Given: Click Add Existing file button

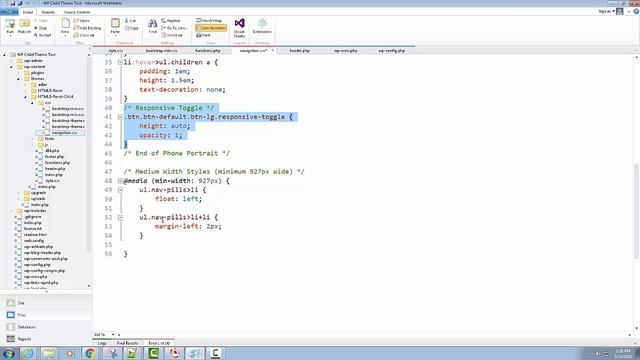Looking at the screenshot, I should coord(87,28).
